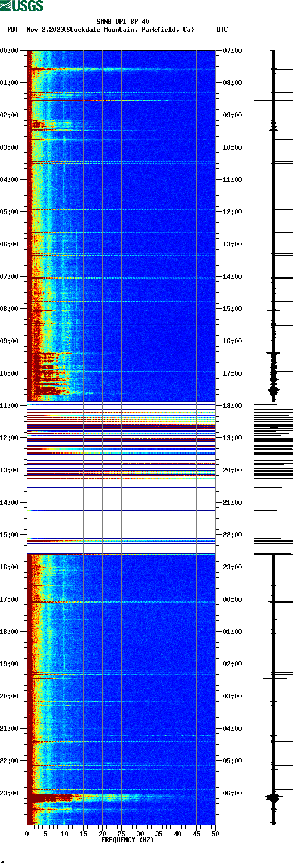Click the 21:00 UTC time label on the right axis
Image resolution: width=297 pixels, height=868 pixels.
coord(232,503)
